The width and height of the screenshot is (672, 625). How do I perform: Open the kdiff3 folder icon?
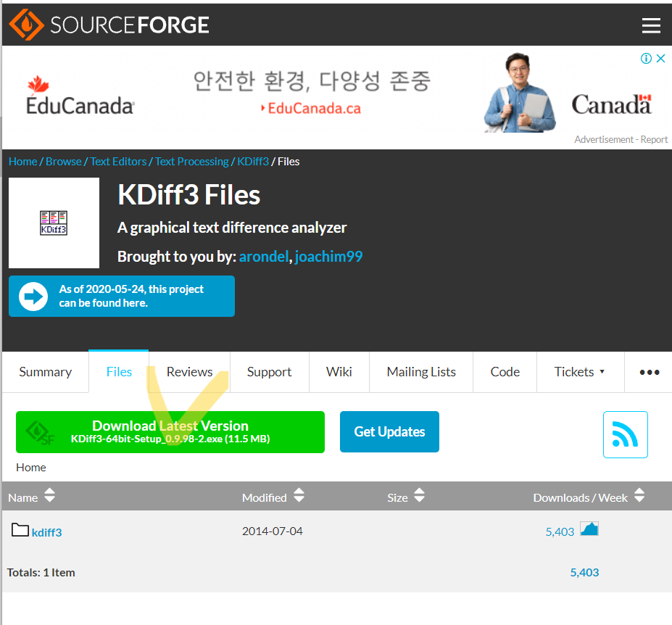pos(20,530)
